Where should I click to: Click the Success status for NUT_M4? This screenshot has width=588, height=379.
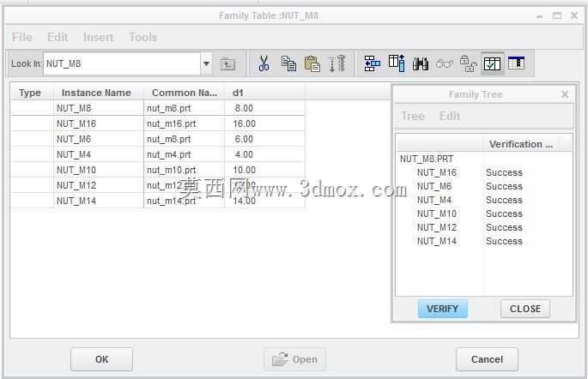504,200
